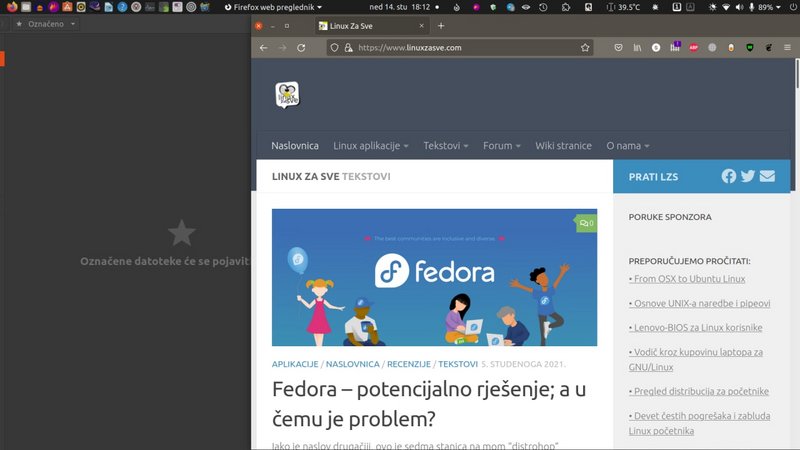Expand the O nama menu
This screenshot has width=800, height=450.
pos(628,146)
